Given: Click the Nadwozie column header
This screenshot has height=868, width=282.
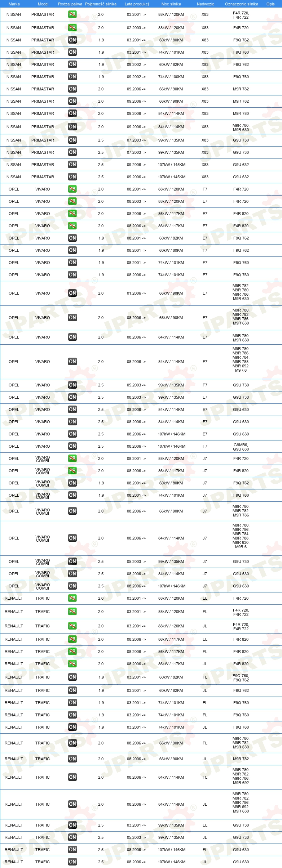Looking at the screenshot, I should 206,4.
